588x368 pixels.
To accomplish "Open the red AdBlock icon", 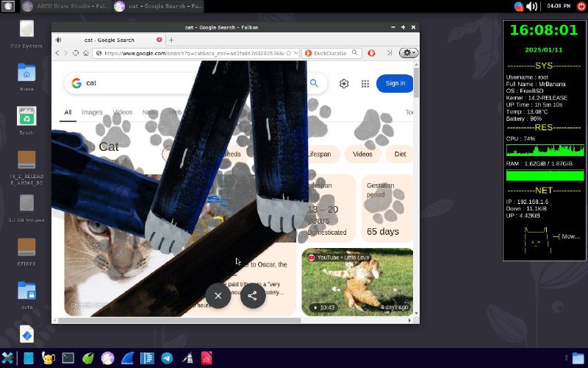I will [x=371, y=53].
